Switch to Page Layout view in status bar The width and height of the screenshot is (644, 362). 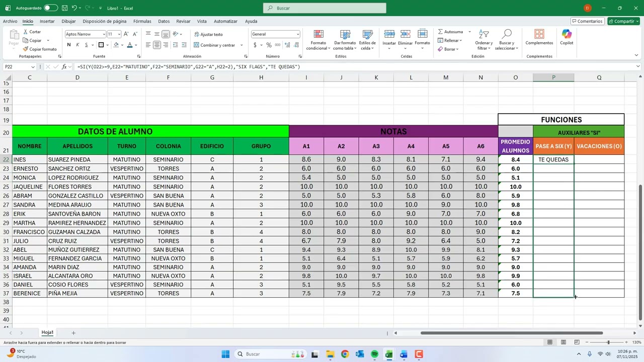[x=563, y=342]
